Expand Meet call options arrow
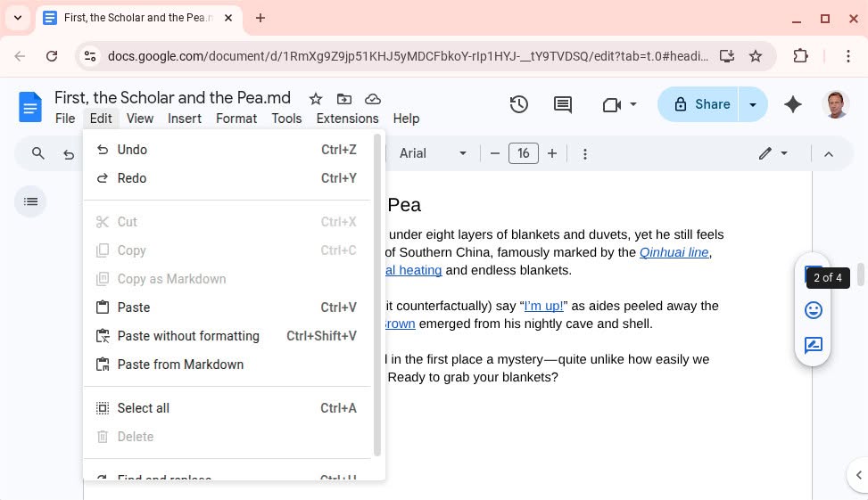Screen dimensions: 868x500 (633, 104)
